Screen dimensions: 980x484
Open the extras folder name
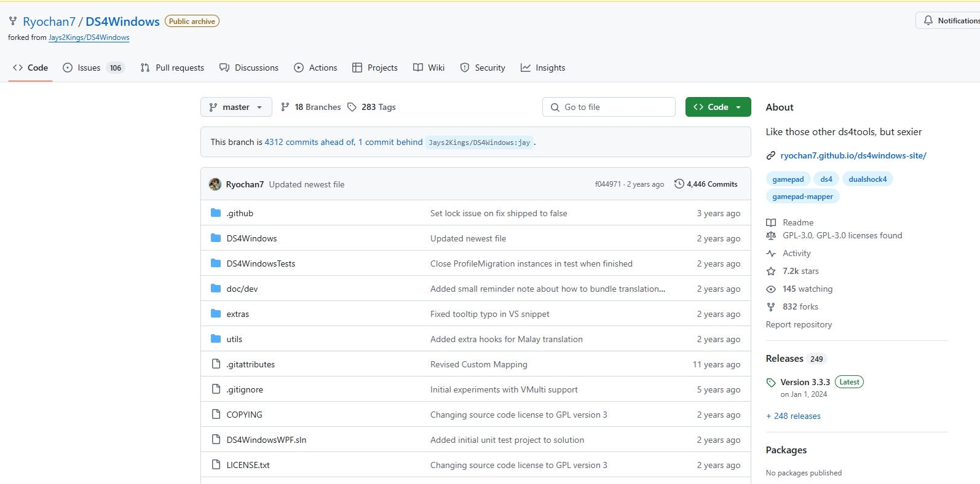point(238,314)
